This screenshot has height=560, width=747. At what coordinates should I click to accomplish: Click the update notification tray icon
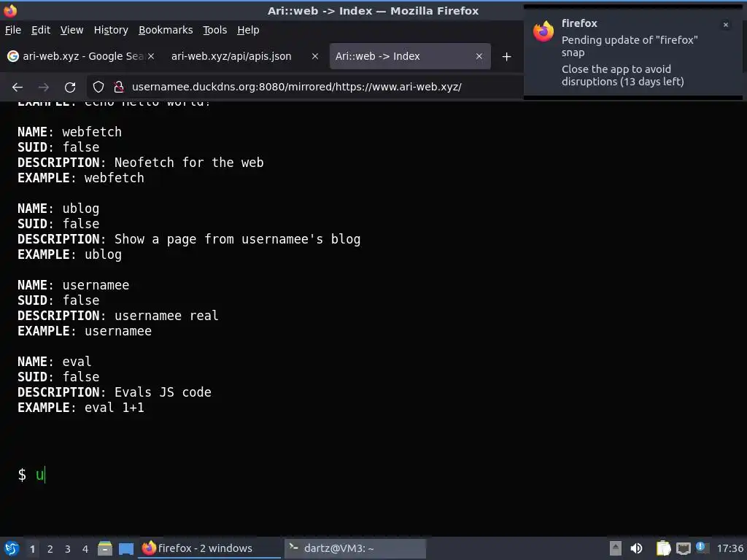pyautogui.click(x=701, y=547)
